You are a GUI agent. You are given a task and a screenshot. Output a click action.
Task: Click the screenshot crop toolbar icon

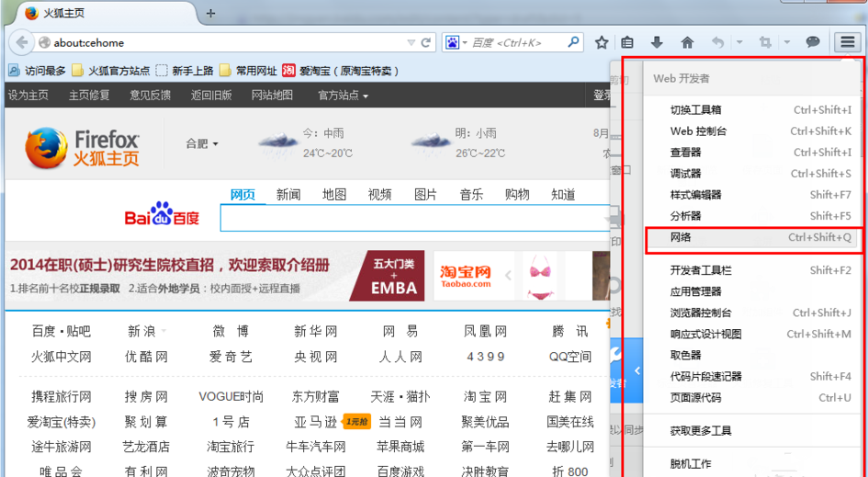765,42
